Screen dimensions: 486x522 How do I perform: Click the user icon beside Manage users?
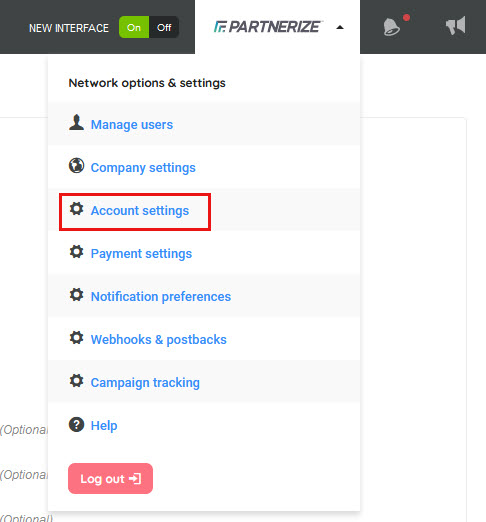click(76, 123)
